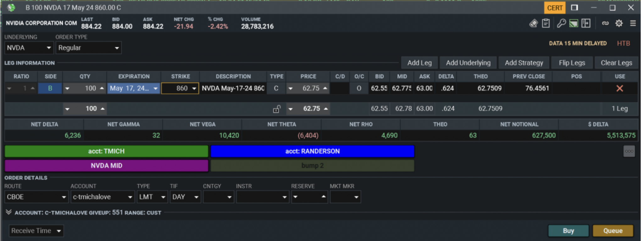Open the expiration May 17, 24 dropdown
This screenshot has width=644, height=241.
[134, 88]
